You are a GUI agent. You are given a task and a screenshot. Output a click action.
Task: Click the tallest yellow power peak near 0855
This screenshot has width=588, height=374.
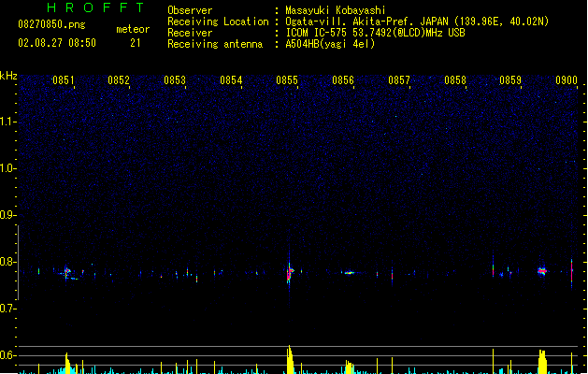290,359
